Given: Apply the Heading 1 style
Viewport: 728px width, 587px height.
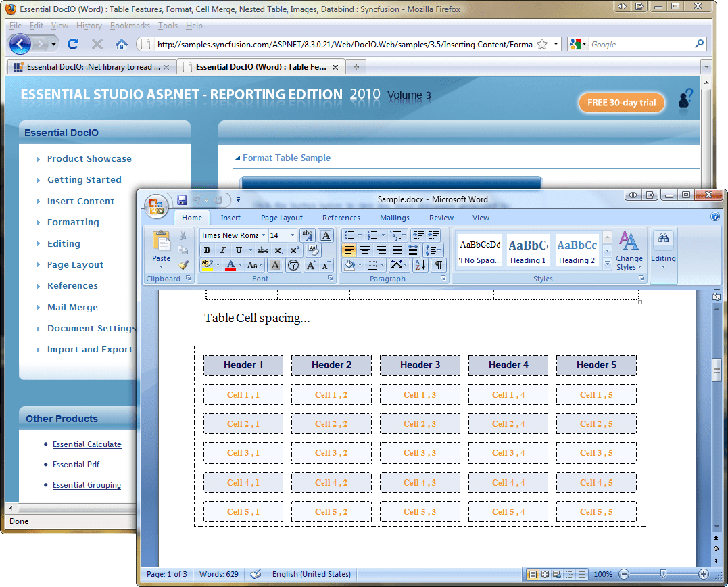Looking at the screenshot, I should coord(528,251).
